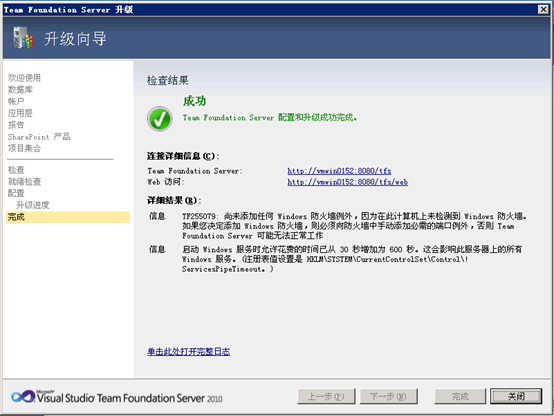554x416 pixels.
Task: Click the Visual Studio Team Foundation Server 2010 text
Action: [130, 398]
